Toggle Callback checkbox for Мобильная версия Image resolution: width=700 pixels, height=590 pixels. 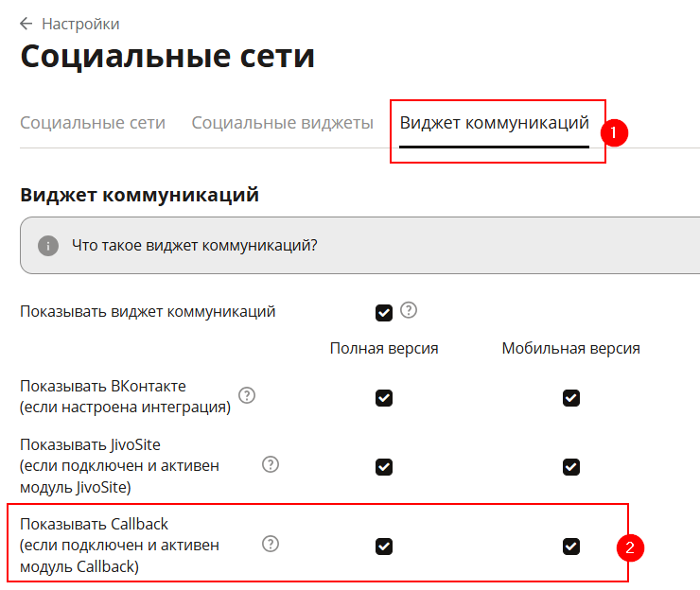pyautogui.click(x=571, y=547)
